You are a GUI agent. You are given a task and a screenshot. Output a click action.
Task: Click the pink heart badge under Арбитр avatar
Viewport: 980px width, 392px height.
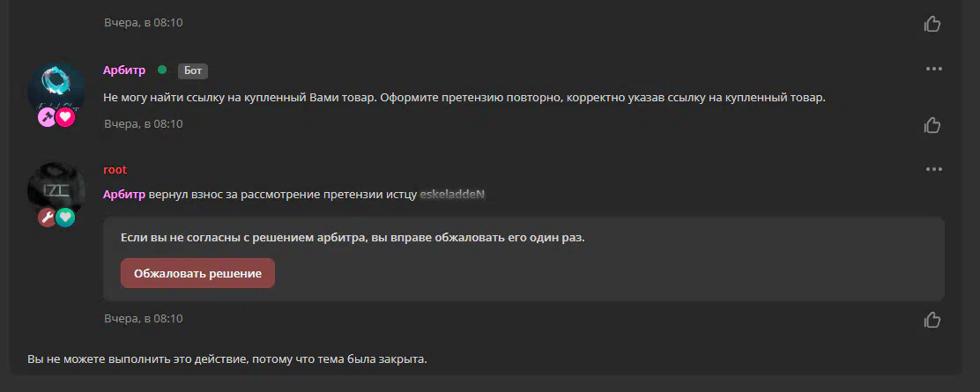coord(65,117)
